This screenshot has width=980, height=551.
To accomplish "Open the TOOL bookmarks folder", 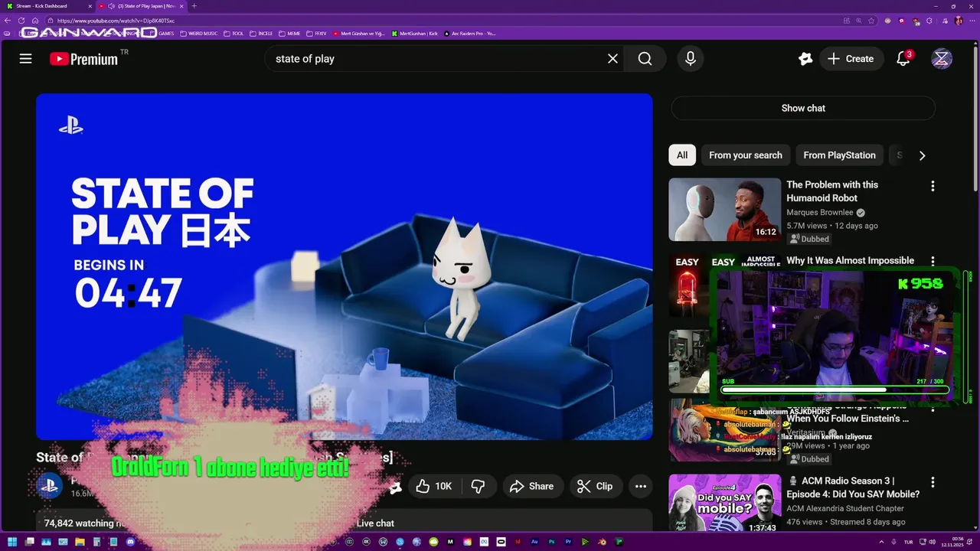I will point(233,34).
